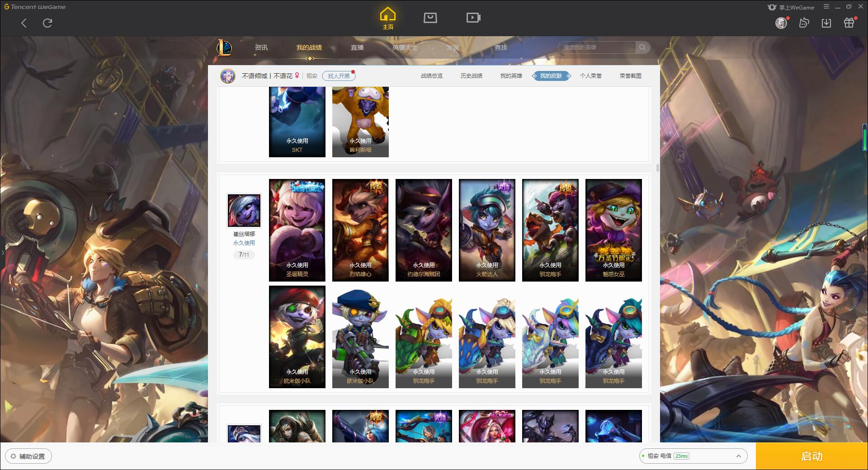Open the 圣诞精灵 skin card
The width and height of the screenshot is (868, 470).
coord(297,230)
